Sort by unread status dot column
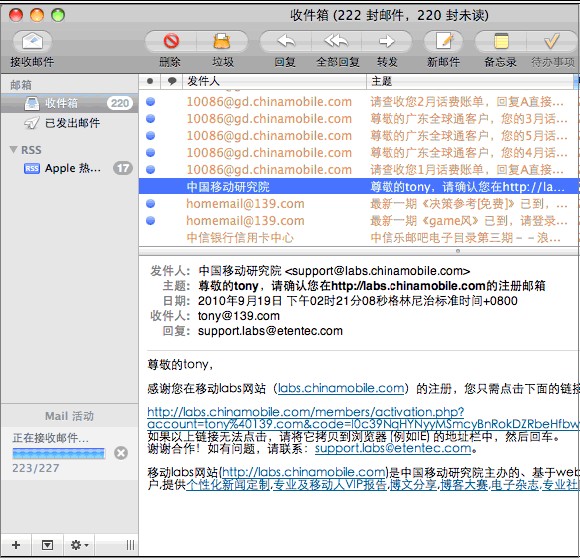The height and width of the screenshot is (560, 580). point(150,81)
